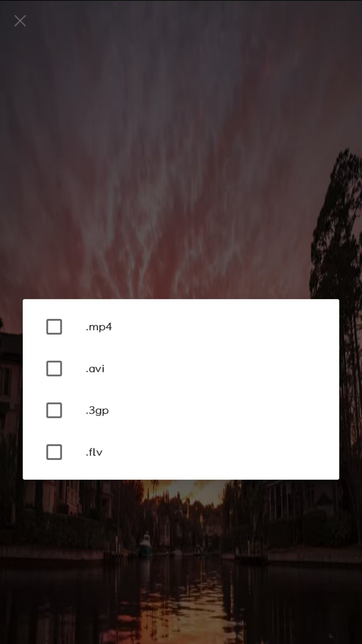Enable the .avi checkbox
The image size is (362, 644).
[x=54, y=369]
